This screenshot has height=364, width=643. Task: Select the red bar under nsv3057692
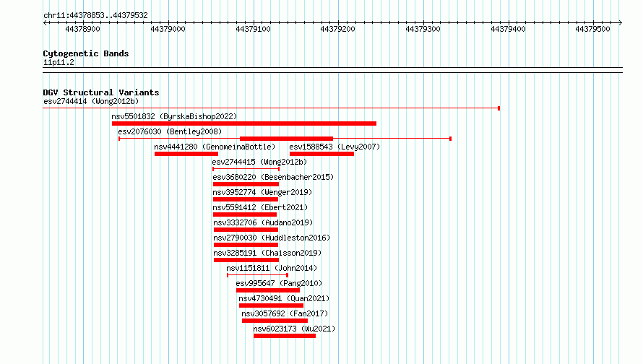coord(275,321)
